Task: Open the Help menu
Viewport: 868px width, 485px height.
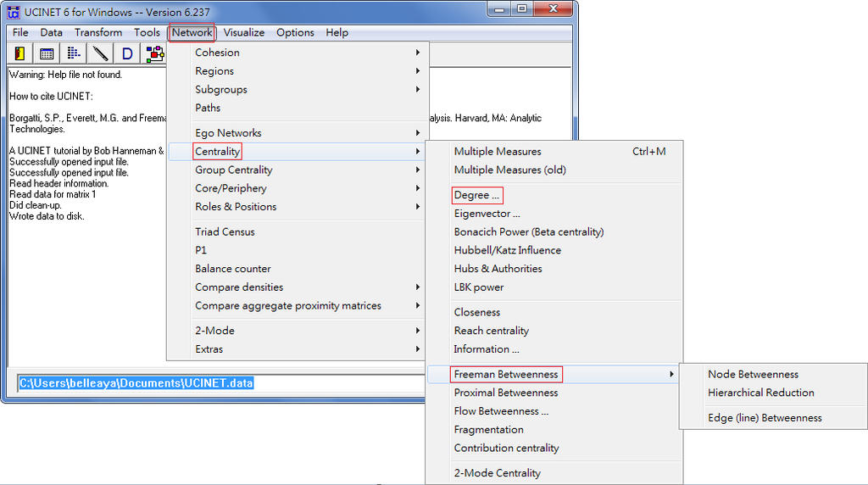Action: (x=337, y=33)
